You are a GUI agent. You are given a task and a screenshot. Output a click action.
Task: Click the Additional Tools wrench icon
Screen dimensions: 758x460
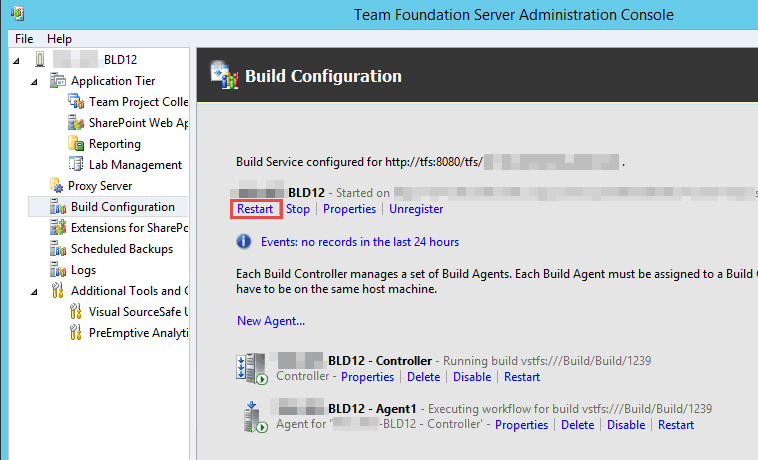tap(58, 290)
